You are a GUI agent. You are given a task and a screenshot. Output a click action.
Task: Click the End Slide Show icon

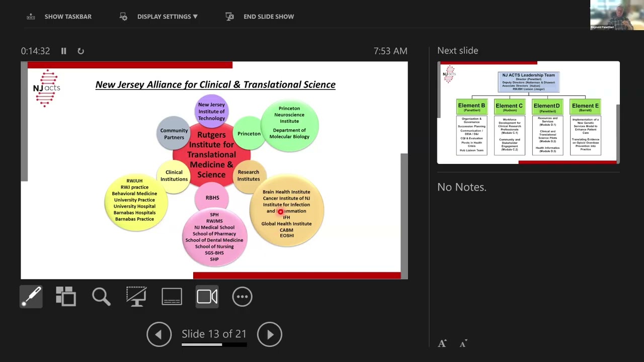230,17
